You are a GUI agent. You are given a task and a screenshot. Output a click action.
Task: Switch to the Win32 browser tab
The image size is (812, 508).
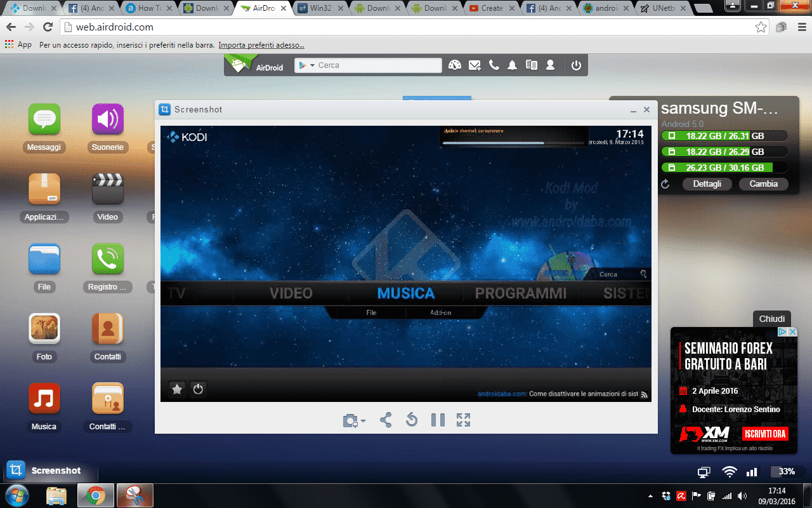320,8
